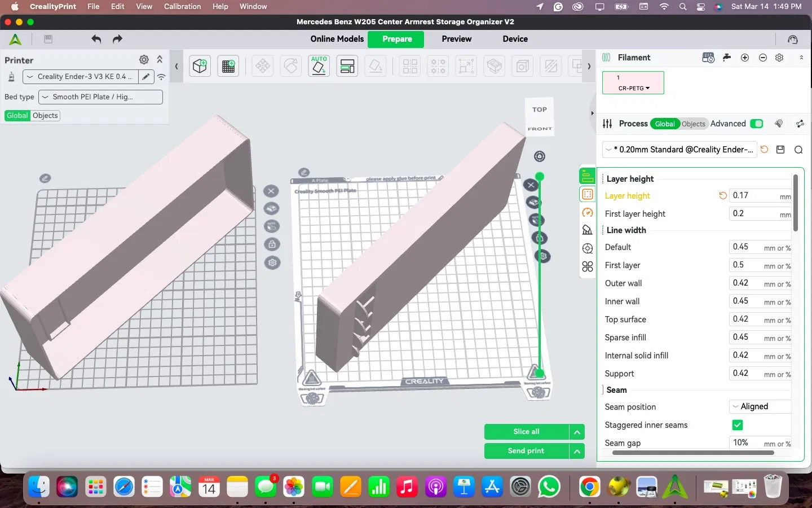Remove a filament with the minus circle icon
812x508 pixels.
coord(763,58)
